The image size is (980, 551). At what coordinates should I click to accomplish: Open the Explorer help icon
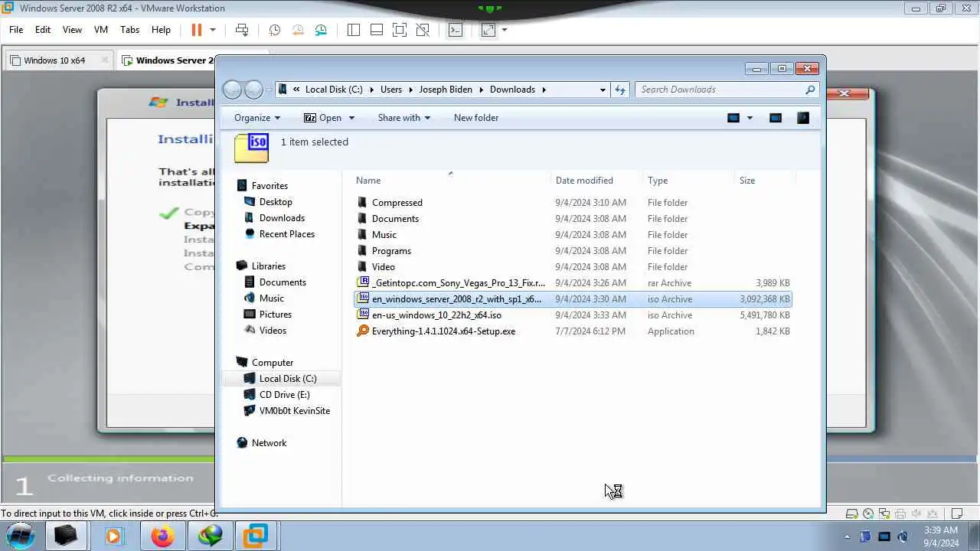(x=803, y=118)
